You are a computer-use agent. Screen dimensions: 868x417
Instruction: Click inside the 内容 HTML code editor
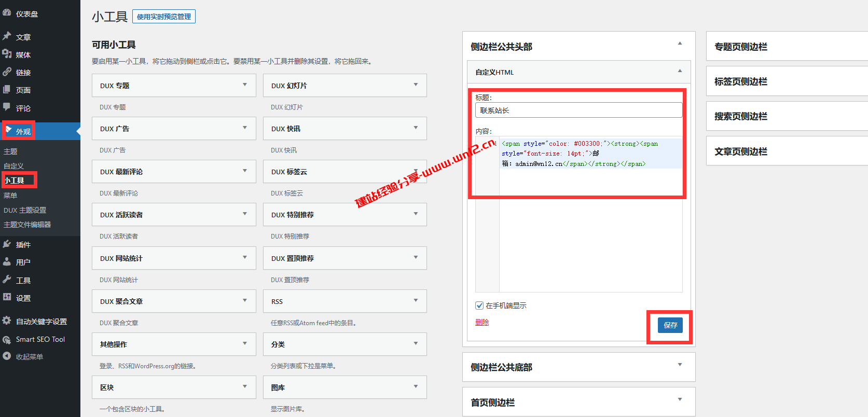tap(578, 214)
